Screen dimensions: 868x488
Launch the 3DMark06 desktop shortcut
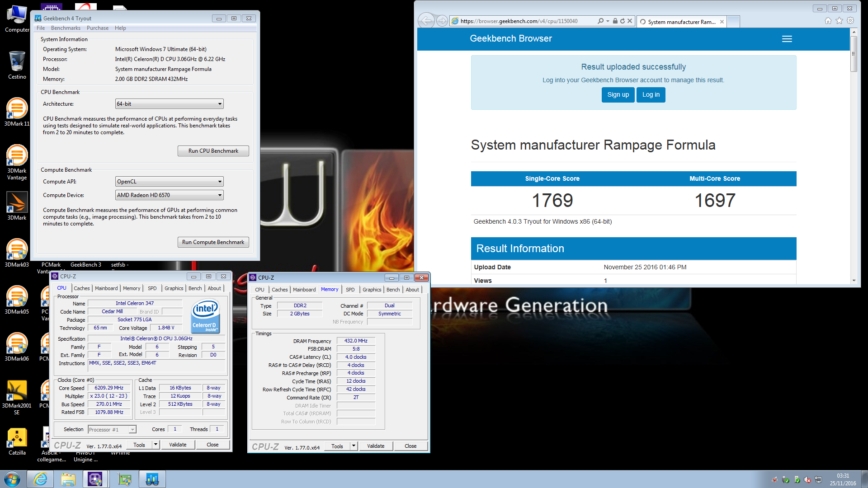(17, 347)
